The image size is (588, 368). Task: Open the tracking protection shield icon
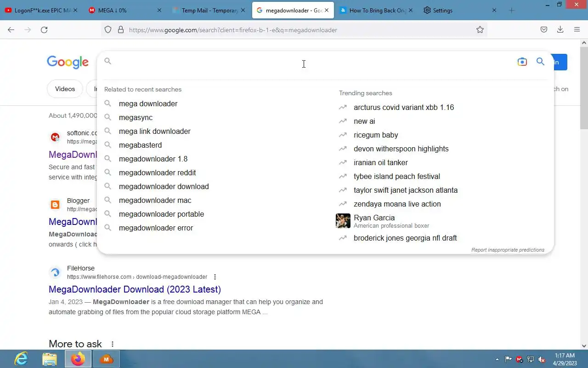(x=108, y=30)
